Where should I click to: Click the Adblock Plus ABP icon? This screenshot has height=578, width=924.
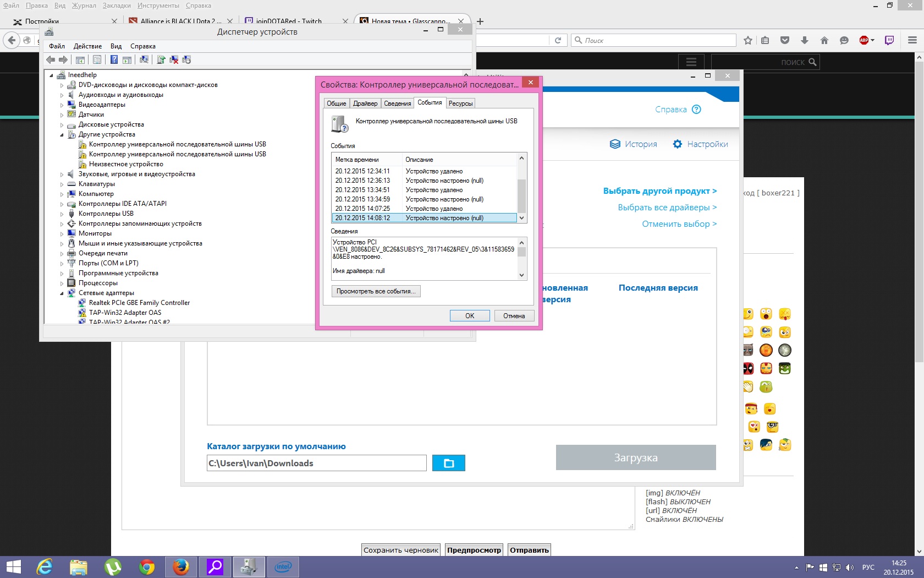(865, 40)
